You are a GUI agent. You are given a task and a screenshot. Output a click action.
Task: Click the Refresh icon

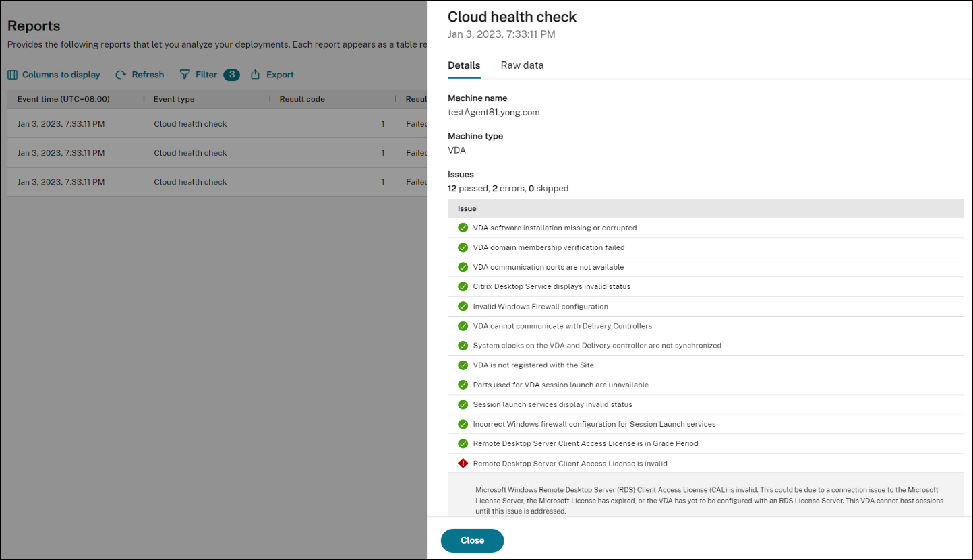(x=121, y=75)
